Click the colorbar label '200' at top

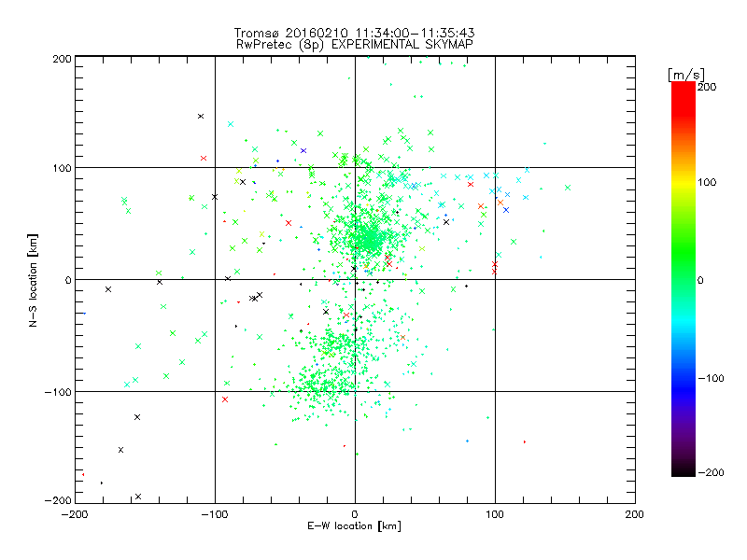[707, 87]
